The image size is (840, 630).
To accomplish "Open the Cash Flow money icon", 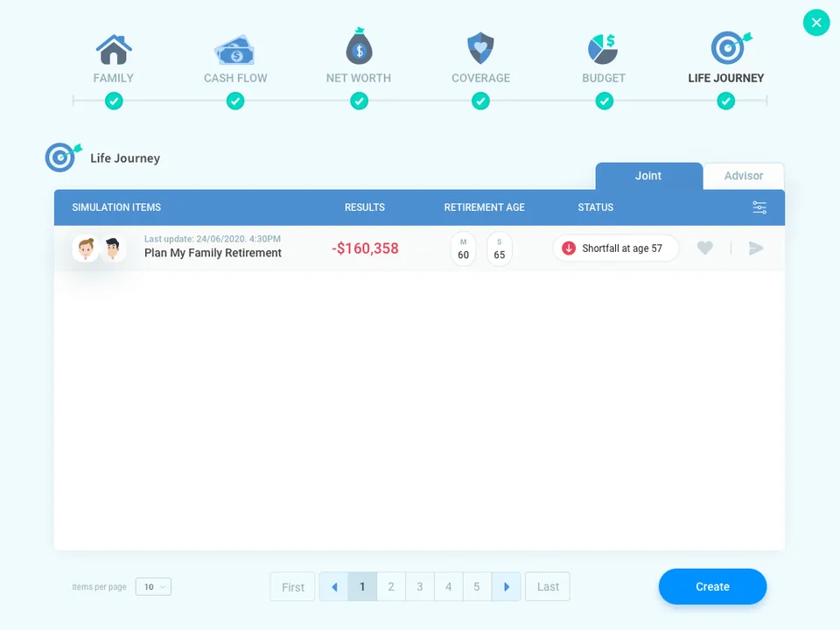I will [234, 50].
